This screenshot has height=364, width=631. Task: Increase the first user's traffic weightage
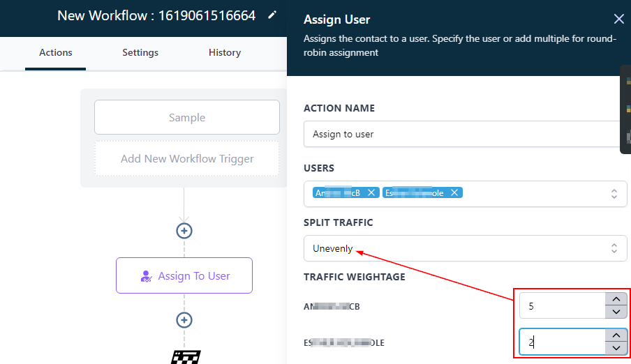tap(616, 298)
